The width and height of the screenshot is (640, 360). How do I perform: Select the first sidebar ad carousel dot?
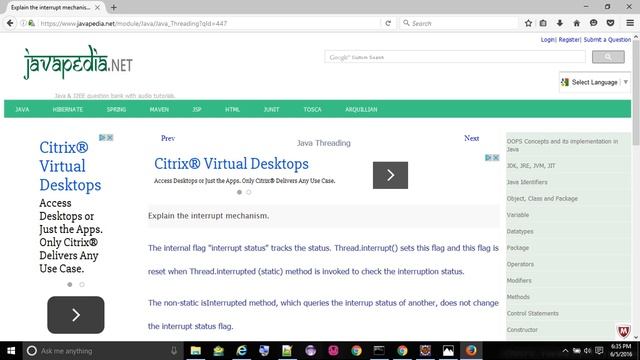click(x=70, y=284)
